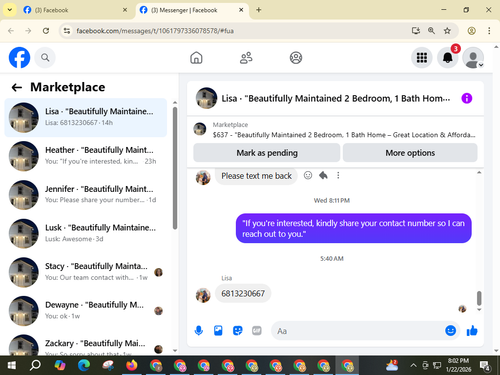
Task: Reply to the "Please text me back" message
Action: click(x=323, y=175)
